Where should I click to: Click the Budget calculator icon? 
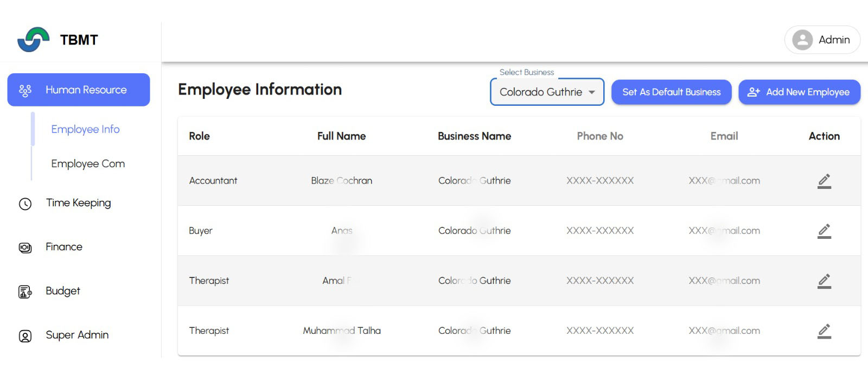[25, 292]
